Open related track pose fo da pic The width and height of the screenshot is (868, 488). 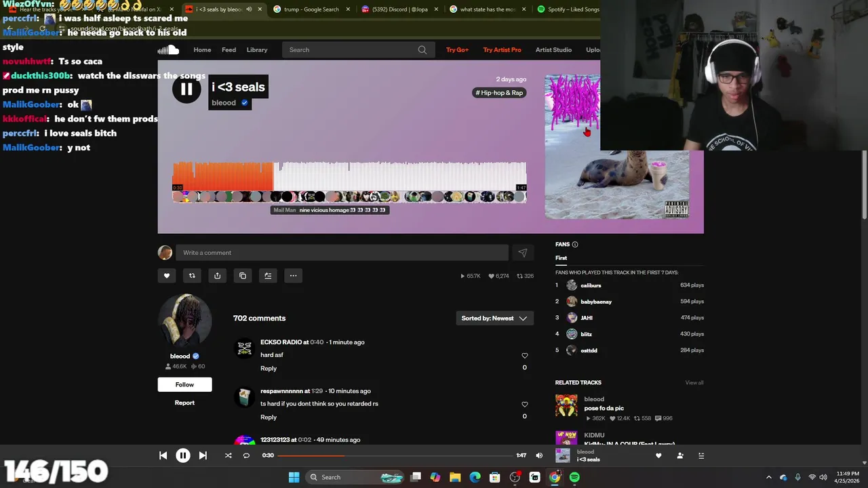click(x=604, y=409)
